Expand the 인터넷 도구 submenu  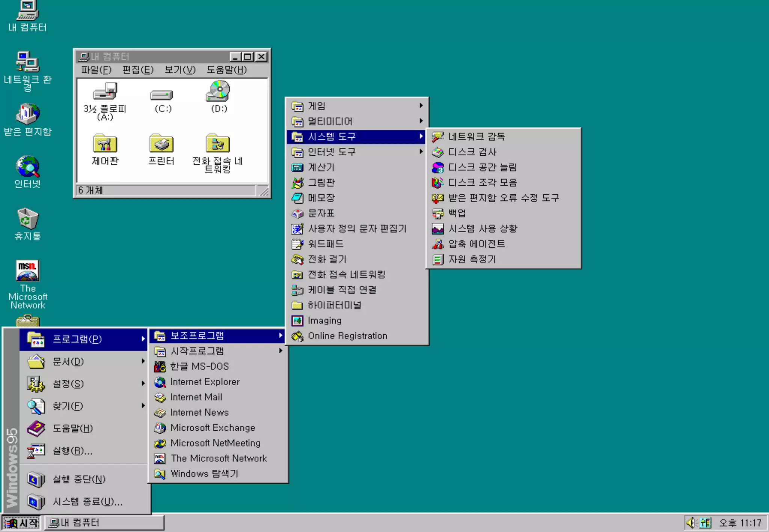[x=357, y=152]
